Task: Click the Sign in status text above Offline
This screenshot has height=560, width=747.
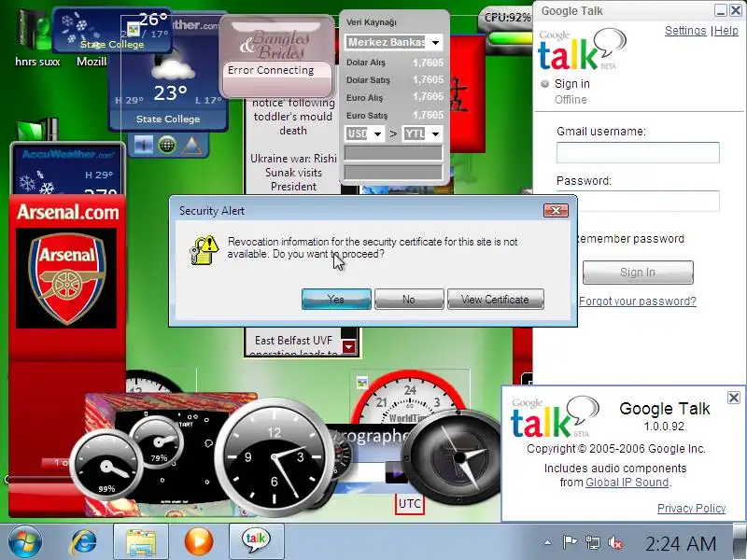Action: (571, 84)
